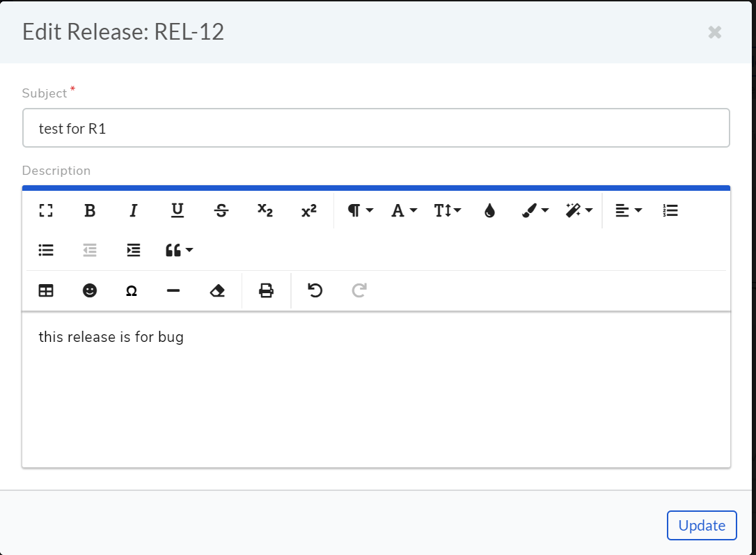Click the Update button
756x555 pixels.
coord(702,525)
